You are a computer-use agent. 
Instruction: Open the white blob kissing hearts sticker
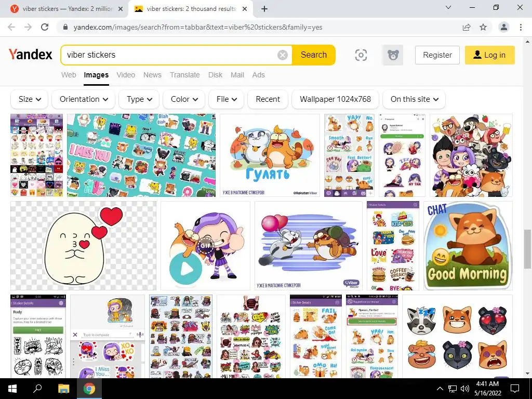[84, 246]
